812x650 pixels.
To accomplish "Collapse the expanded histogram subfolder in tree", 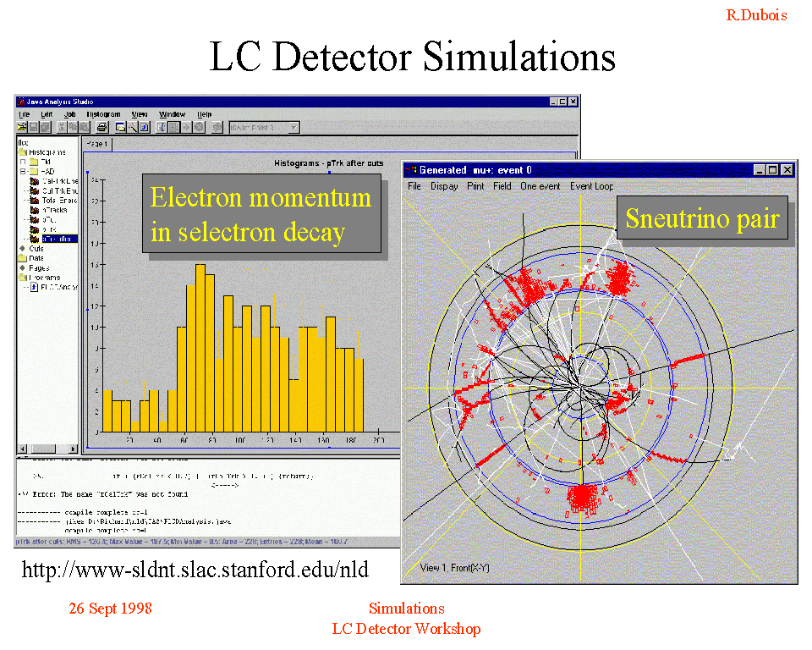I will tap(24, 171).
